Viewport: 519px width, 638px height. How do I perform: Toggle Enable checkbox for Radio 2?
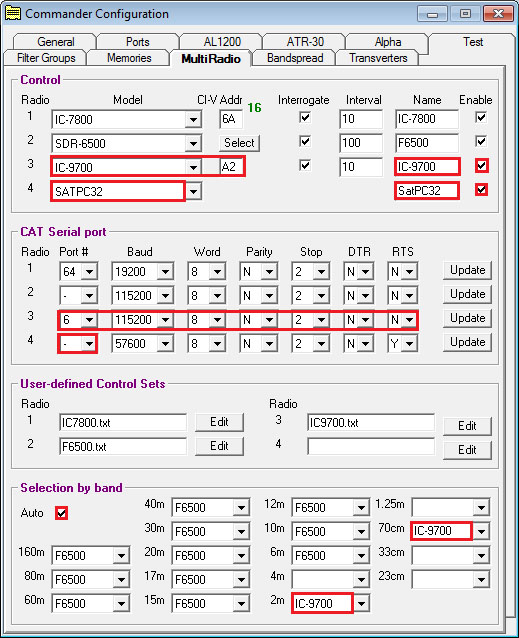coord(481,142)
